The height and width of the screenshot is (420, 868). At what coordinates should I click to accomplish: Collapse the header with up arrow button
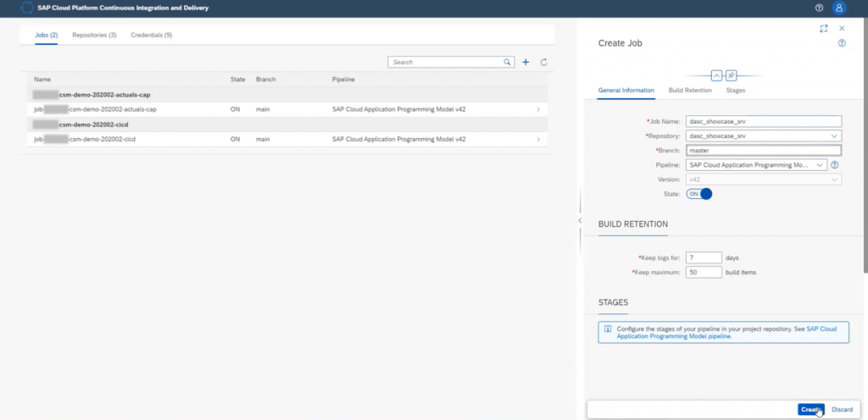716,75
